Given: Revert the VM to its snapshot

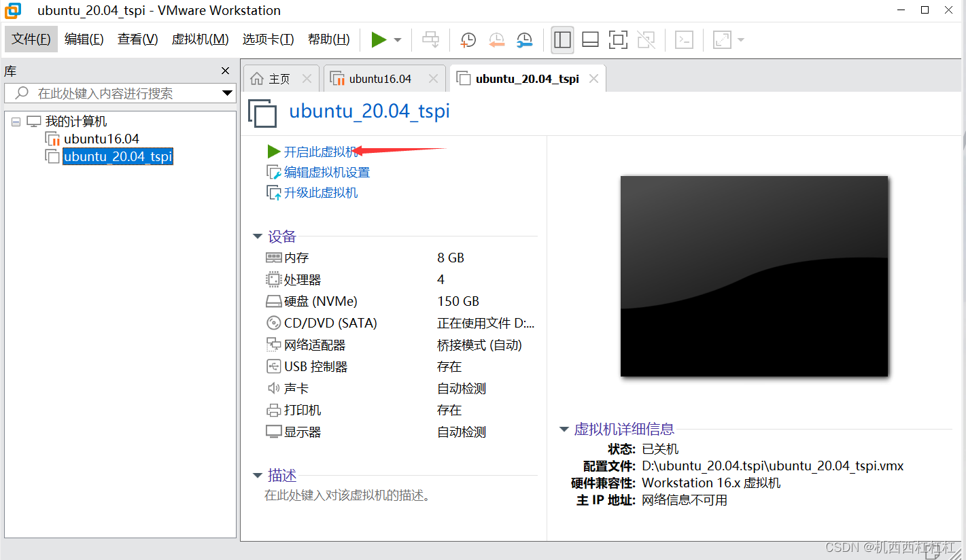Looking at the screenshot, I should pyautogui.click(x=496, y=40).
